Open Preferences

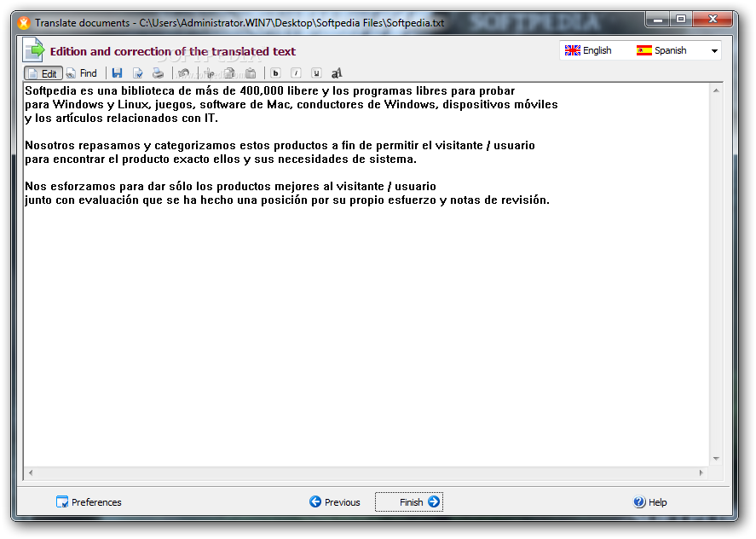click(89, 502)
